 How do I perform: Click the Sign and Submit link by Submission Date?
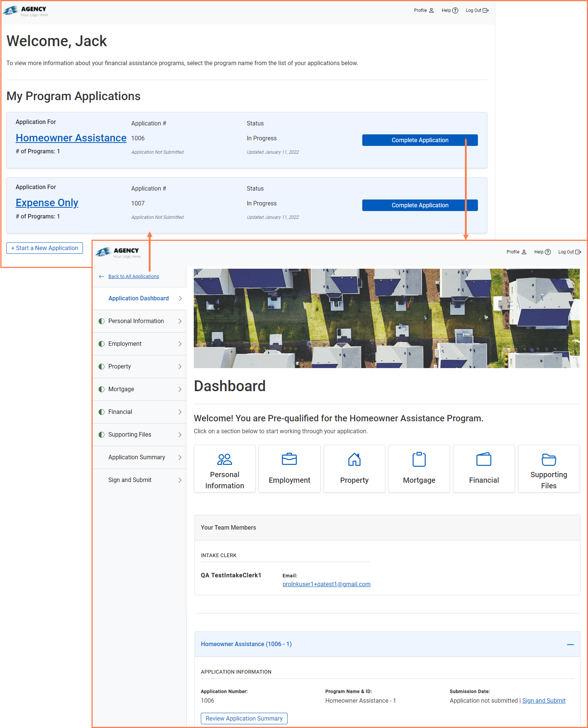[544, 701]
